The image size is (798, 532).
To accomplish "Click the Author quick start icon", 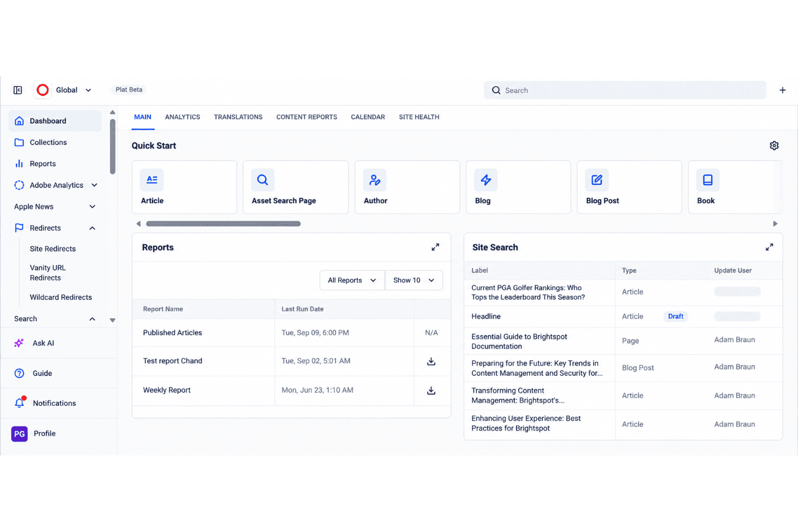I will pos(375,180).
